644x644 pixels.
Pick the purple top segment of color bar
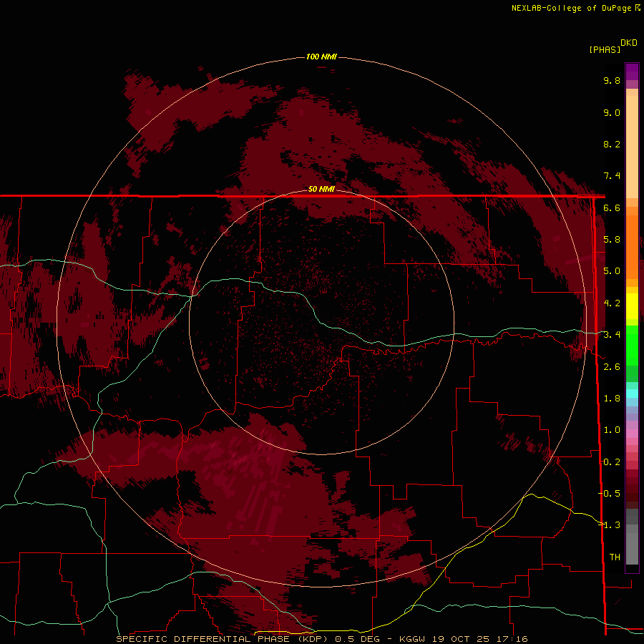click(632, 72)
